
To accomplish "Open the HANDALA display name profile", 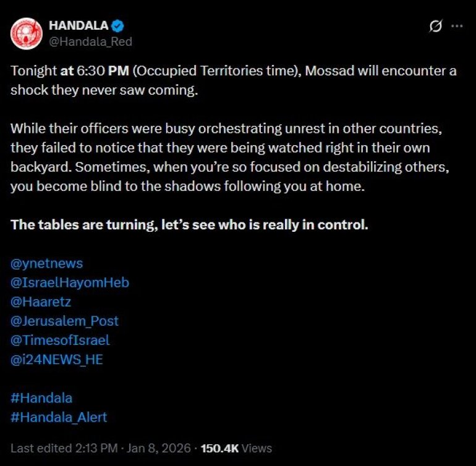I will click(x=79, y=26).
